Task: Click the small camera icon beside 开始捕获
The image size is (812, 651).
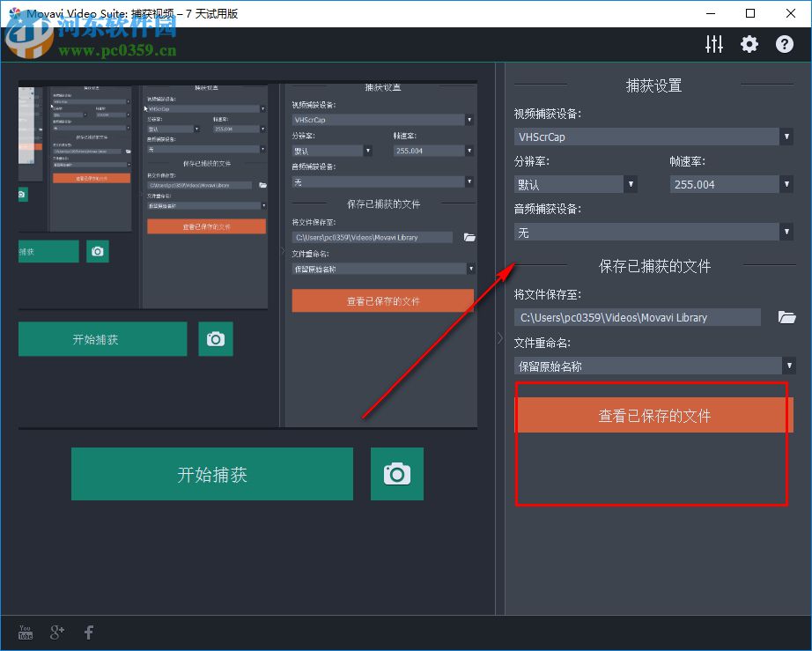Action: click(215, 339)
